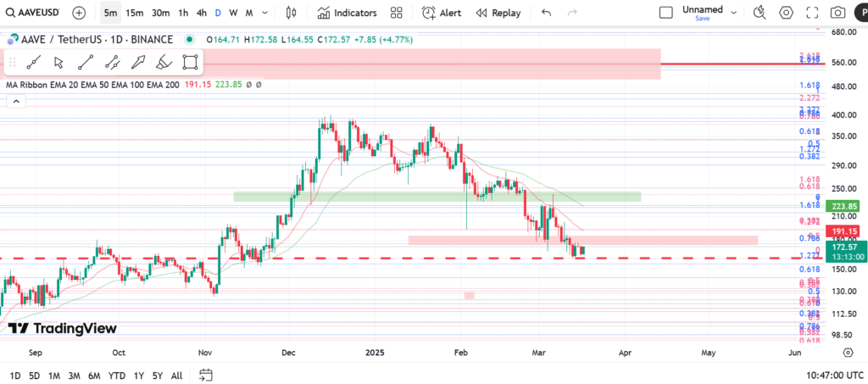Select the rectangle drawing tool

(x=191, y=62)
